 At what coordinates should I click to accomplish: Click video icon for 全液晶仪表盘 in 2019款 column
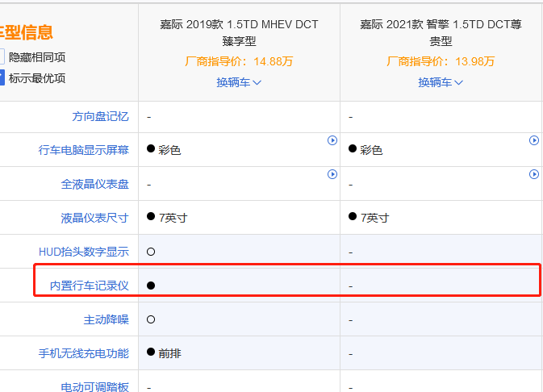pyautogui.click(x=332, y=174)
